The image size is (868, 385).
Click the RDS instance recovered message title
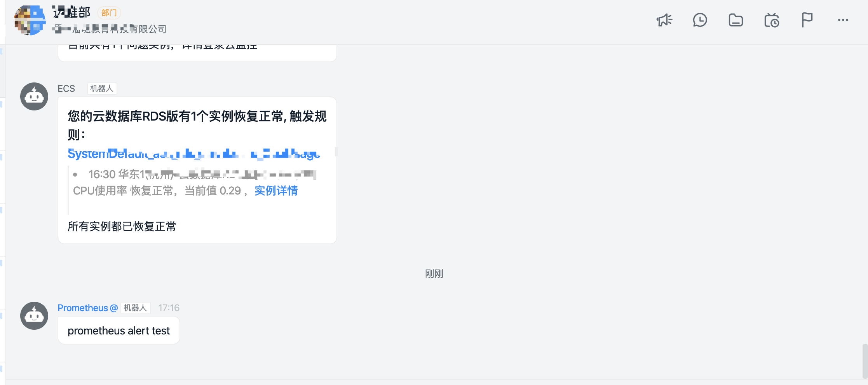point(197,125)
